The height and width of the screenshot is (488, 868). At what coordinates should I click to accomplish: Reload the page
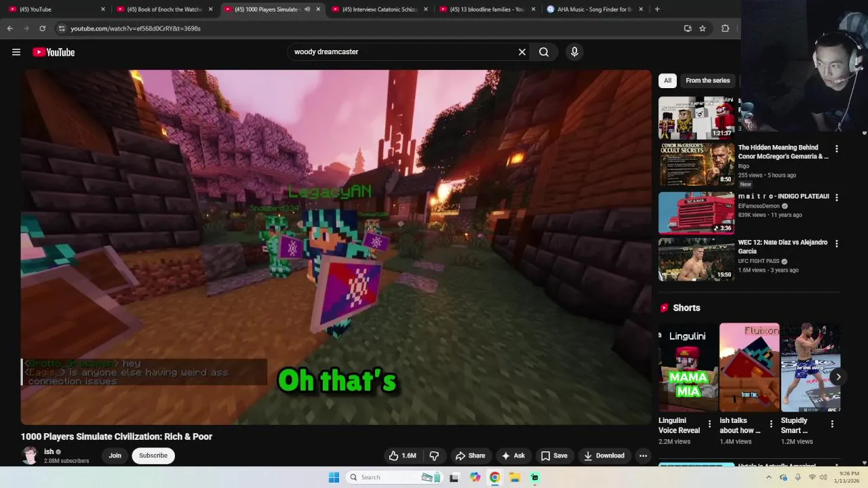coord(42,28)
